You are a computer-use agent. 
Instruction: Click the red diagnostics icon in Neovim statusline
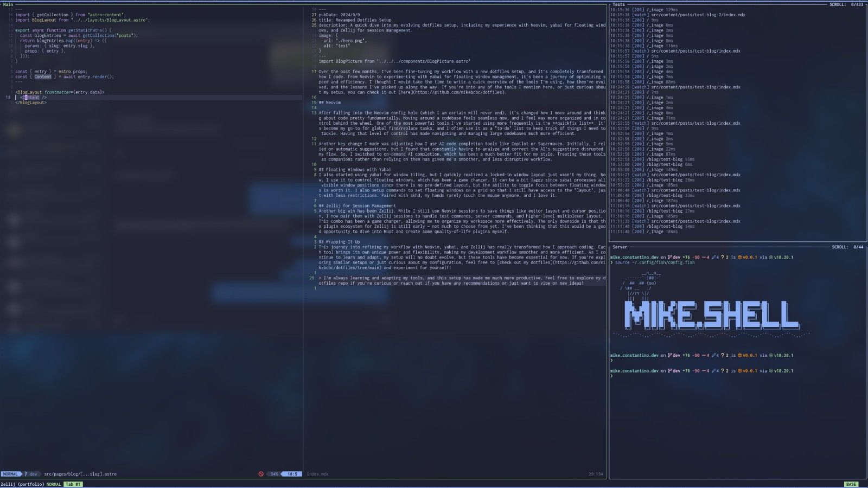[x=261, y=474]
